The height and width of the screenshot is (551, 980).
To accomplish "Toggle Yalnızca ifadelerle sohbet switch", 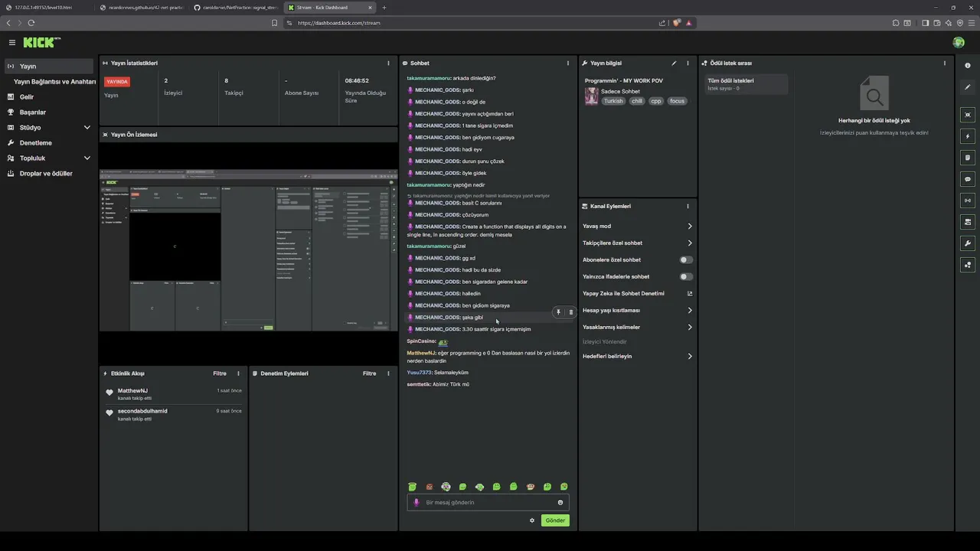I will pos(686,277).
